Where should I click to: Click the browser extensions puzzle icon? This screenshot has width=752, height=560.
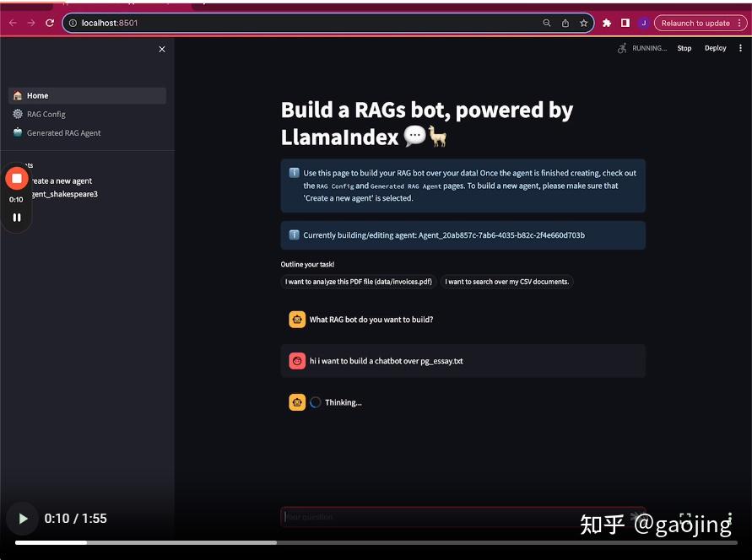point(607,23)
